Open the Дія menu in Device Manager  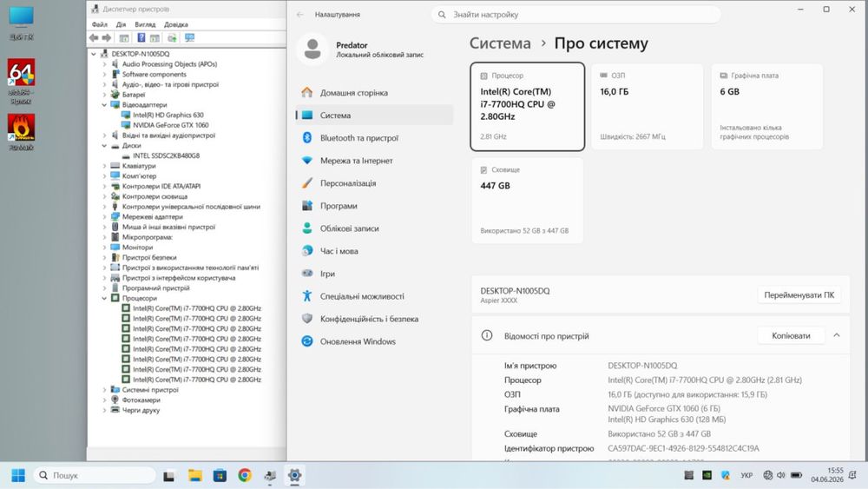pos(122,24)
